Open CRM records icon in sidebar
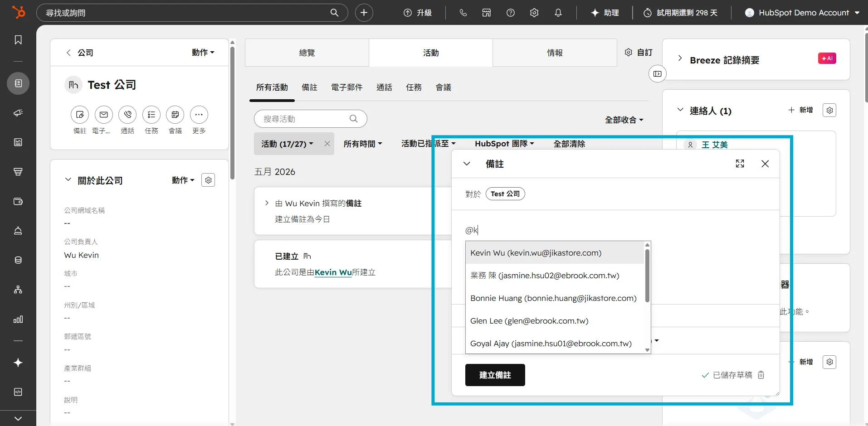The image size is (868, 426). coord(18,83)
